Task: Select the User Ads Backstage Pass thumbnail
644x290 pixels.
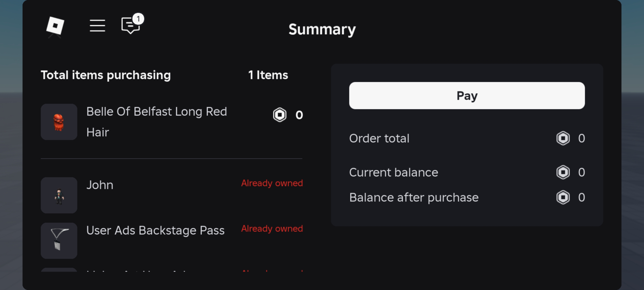Action: coord(59,241)
